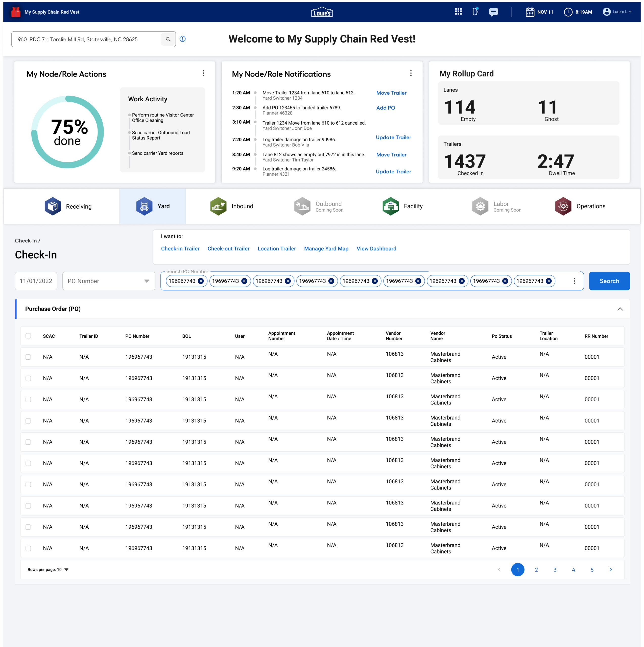Click the Check-in Trailer link

[x=180, y=248]
